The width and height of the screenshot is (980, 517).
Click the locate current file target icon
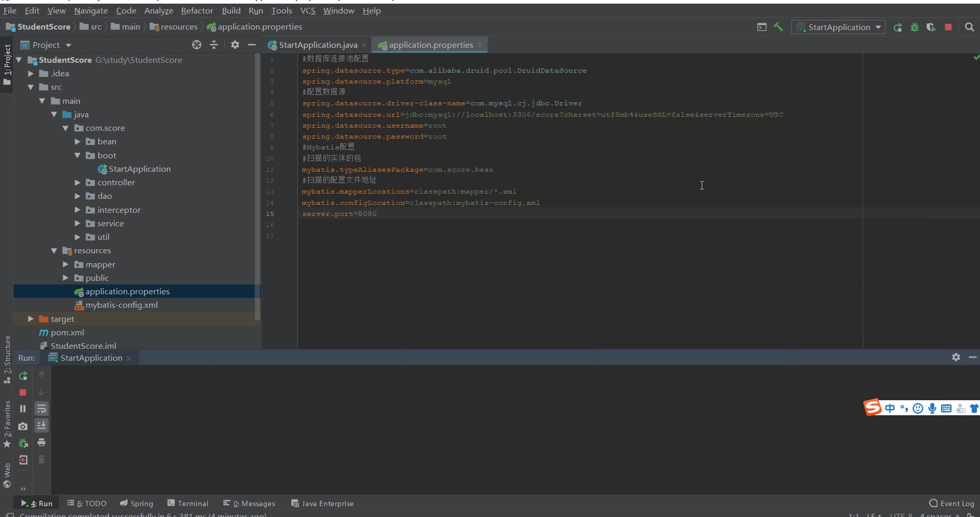coord(196,45)
